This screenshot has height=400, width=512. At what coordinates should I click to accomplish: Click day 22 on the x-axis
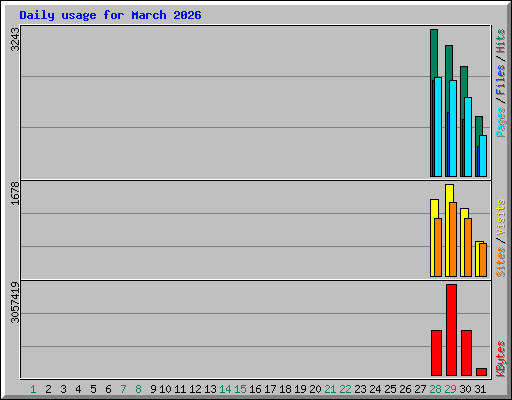coord(345,389)
